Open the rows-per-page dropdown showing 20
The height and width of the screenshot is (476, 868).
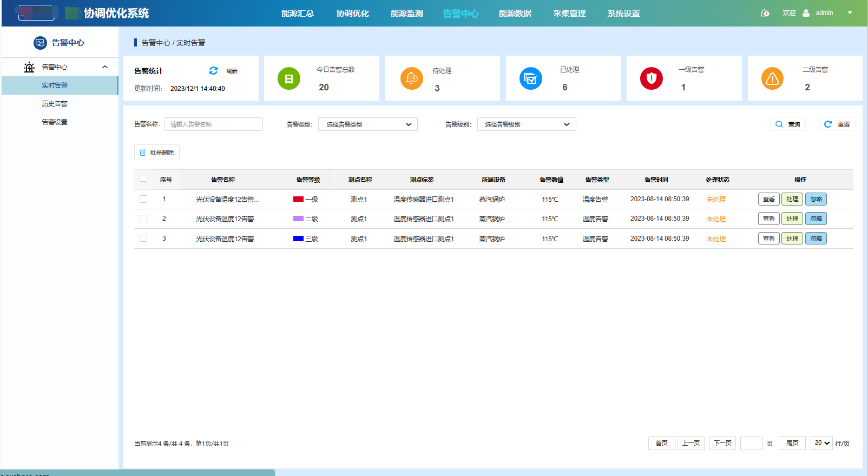click(x=821, y=443)
